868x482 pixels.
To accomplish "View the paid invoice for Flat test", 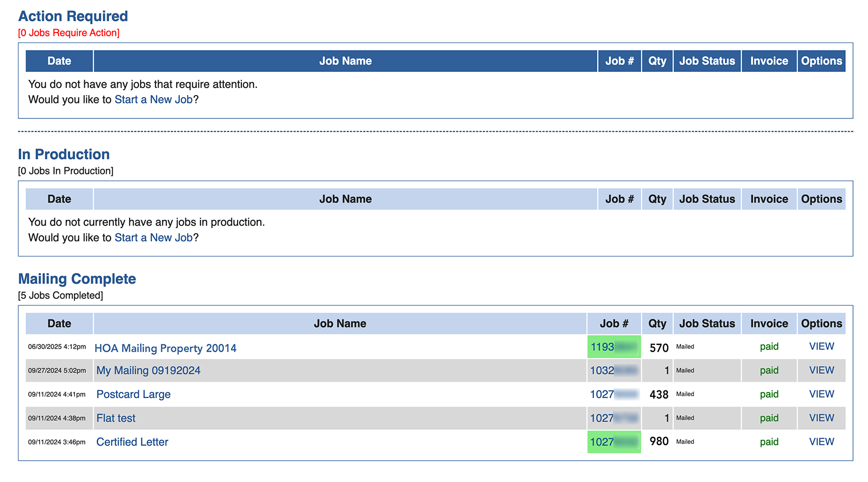I will (769, 418).
